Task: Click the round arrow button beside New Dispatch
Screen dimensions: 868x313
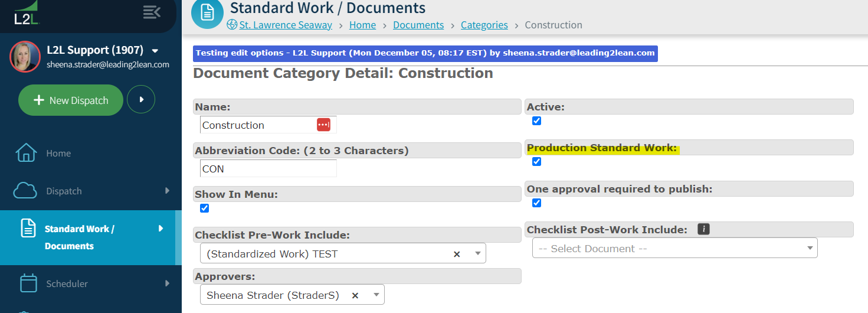Action: (141, 100)
